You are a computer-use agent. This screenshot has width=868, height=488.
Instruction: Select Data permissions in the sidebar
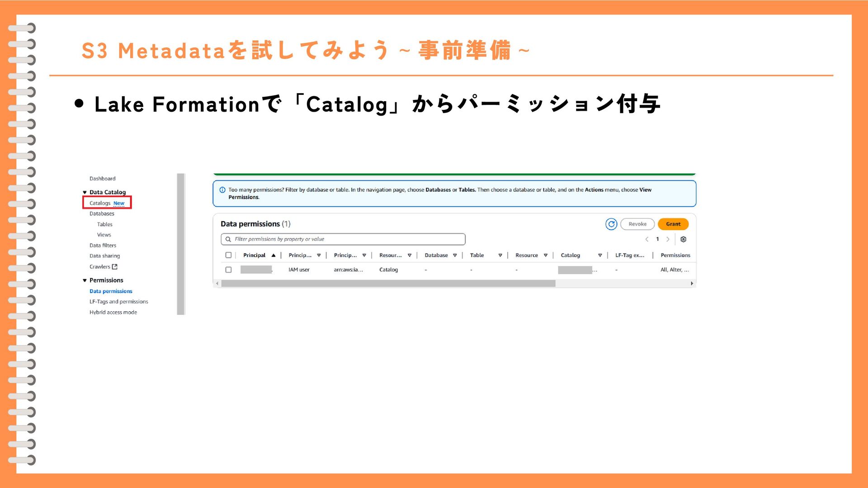pyautogui.click(x=111, y=291)
